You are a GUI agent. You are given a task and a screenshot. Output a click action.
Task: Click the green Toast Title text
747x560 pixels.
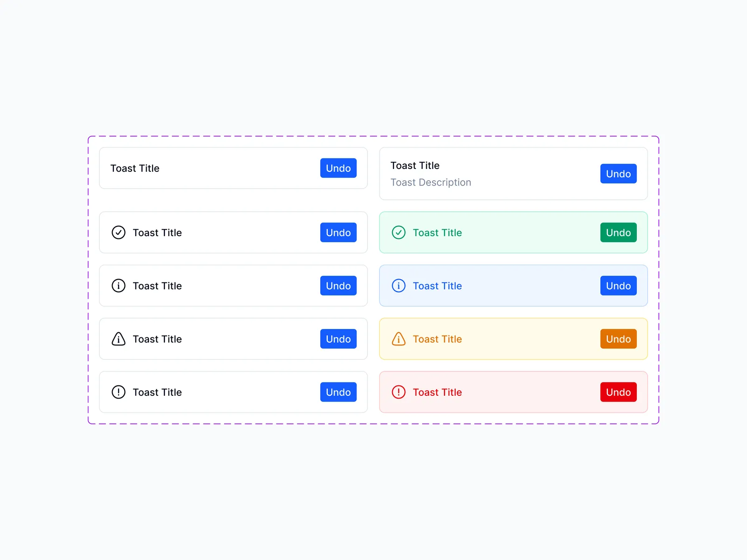coord(437,233)
